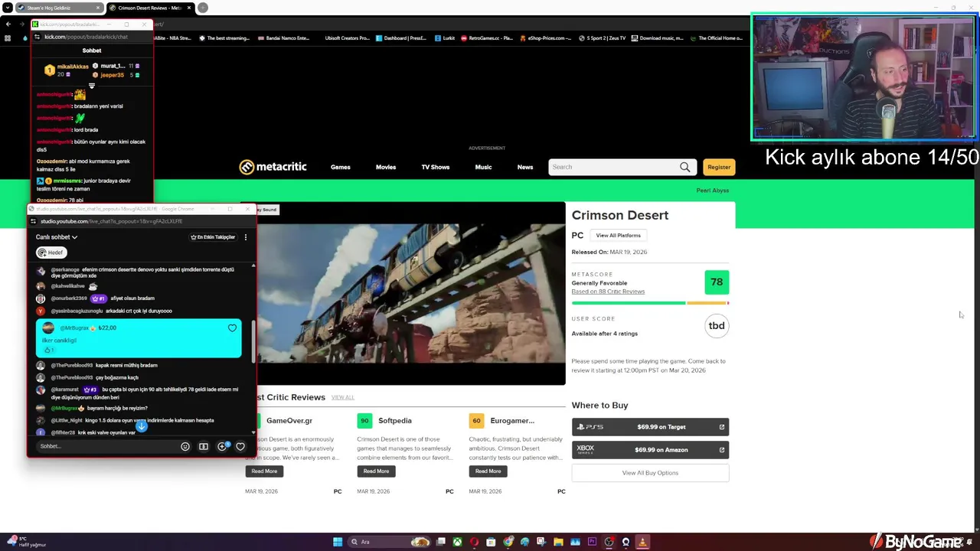Open Google Chrome from taskbar
This screenshot has width=980, height=551.
pyautogui.click(x=508, y=542)
